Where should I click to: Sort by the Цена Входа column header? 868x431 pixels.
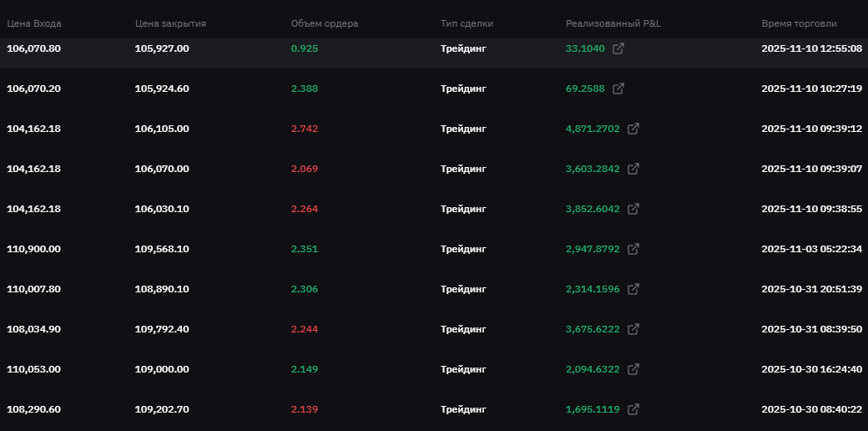[x=34, y=23]
